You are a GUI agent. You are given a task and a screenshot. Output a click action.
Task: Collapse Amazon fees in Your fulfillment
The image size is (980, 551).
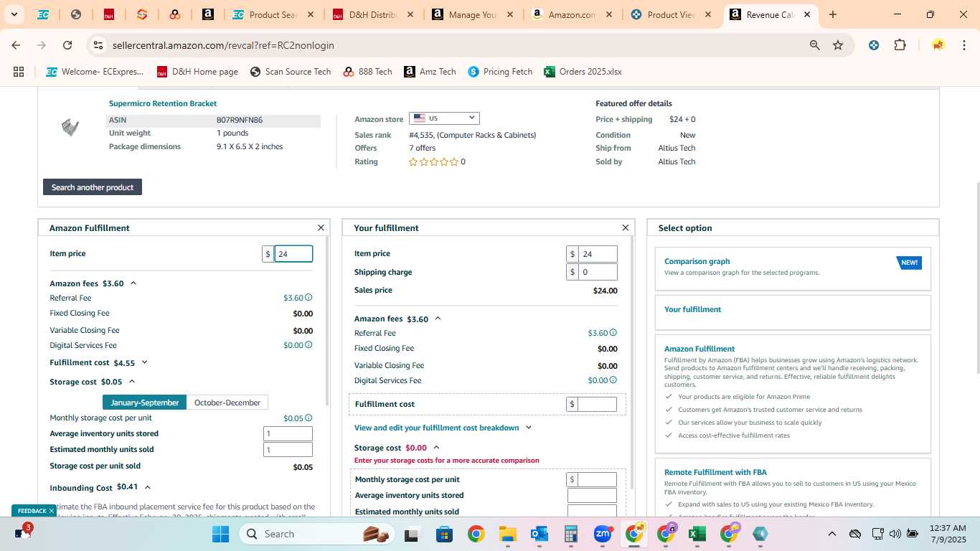pyautogui.click(x=438, y=319)
